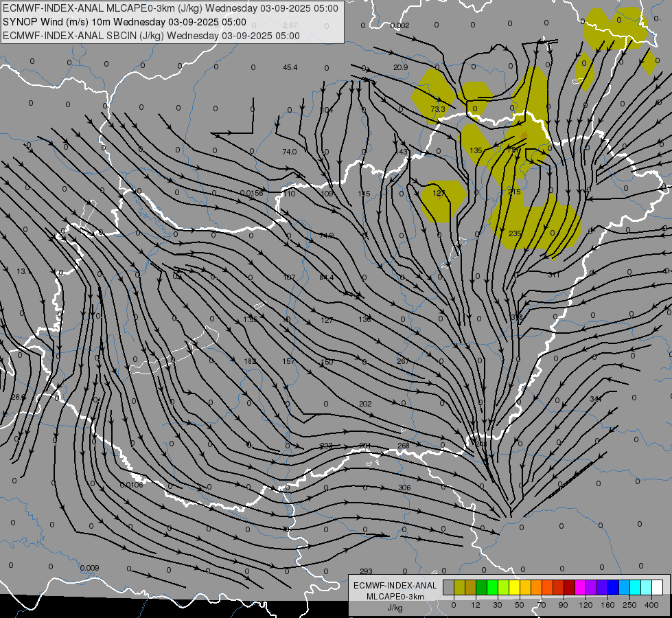Select the 202 grid value
This screenshot has width=672, height=618.
click(365, 404)
